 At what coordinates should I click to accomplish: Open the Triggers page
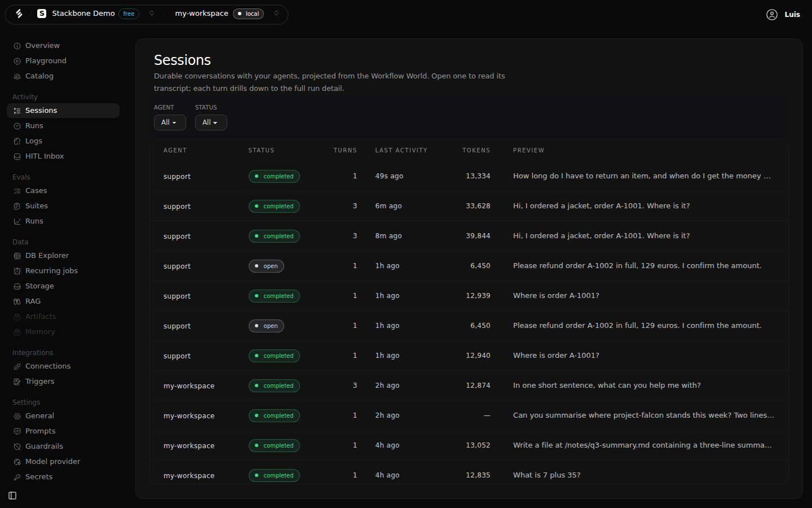point(63,382)
